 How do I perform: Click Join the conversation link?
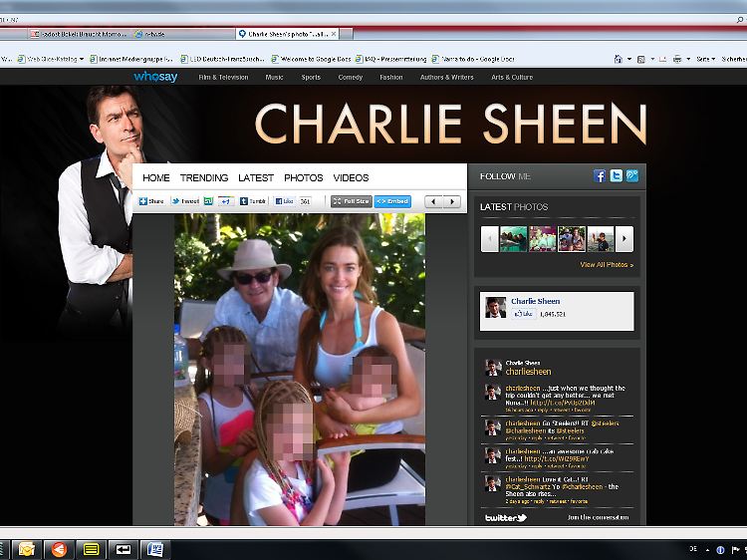[598, 517]
